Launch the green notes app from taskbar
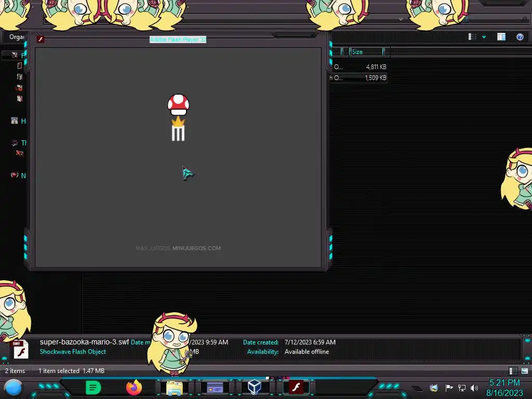Image resolution: width=532 pixels, height=399 pixels. [93, 388]
